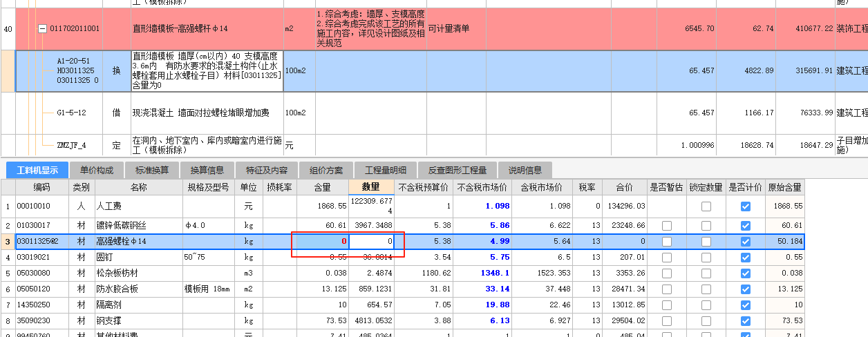Viewport: 868px width, 337px height.
Task: Toggle 是否计价 checkbox for 隔离剂 row
Action: [745, 305]
